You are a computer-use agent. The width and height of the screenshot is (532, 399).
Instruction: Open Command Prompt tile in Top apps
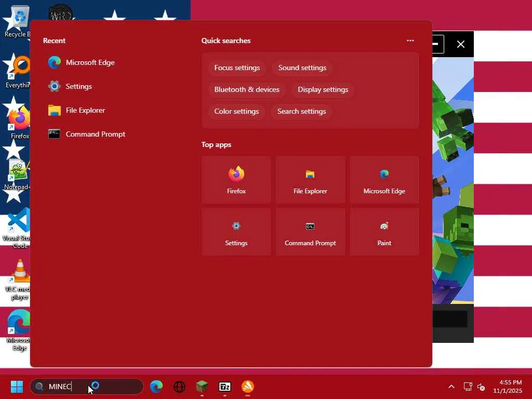pyautogui.click(x=310, y=232)
